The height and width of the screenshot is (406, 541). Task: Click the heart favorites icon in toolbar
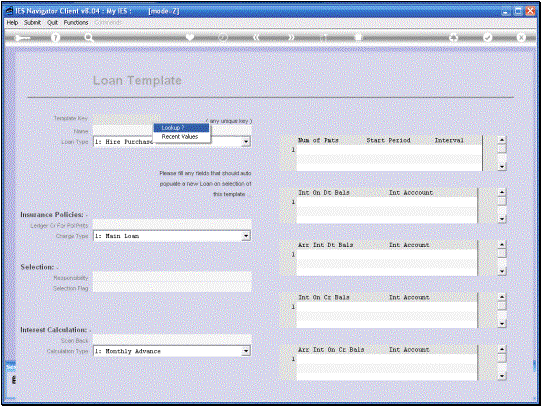[x=190, y=37]
